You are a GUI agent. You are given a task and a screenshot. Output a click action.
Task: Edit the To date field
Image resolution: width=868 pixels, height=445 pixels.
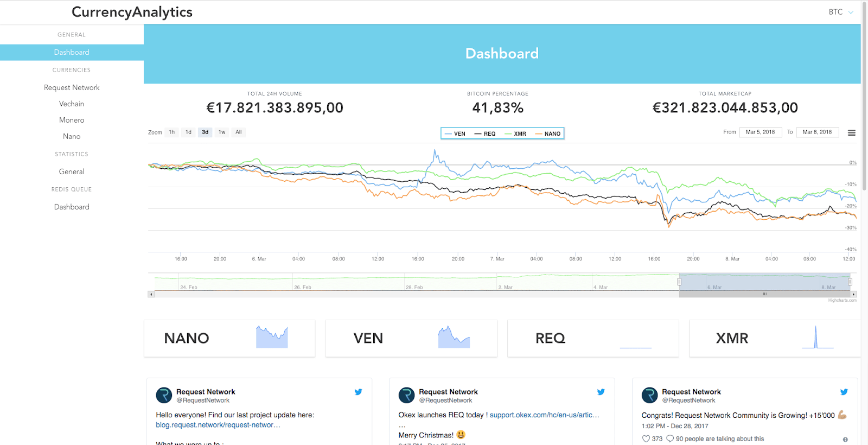click(818, 132)
